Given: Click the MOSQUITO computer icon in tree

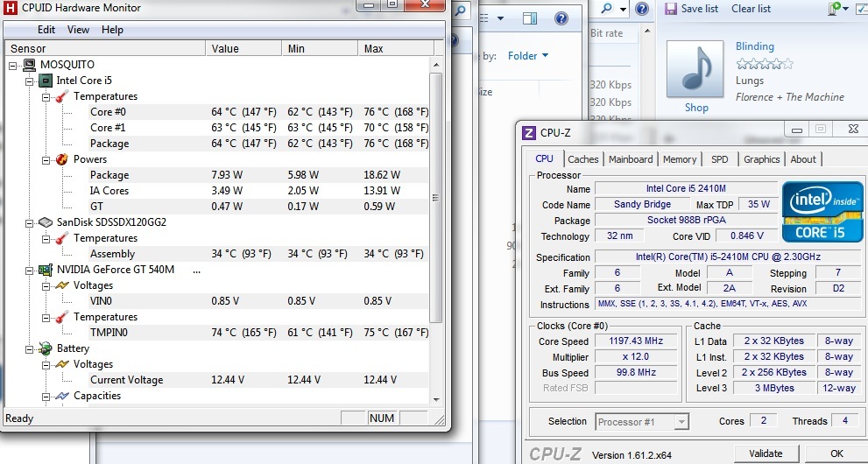Looking at the screenshot, I should pos(29,65).
